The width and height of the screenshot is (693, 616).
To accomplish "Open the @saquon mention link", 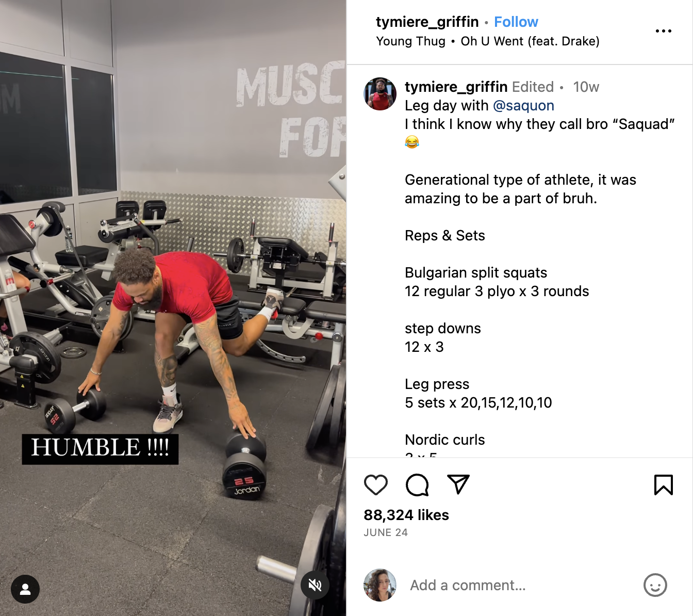I will pos(523,105).
